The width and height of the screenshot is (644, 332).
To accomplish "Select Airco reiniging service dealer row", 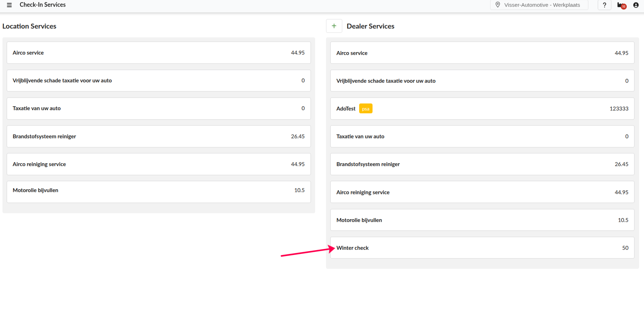I will coord(482,192).
